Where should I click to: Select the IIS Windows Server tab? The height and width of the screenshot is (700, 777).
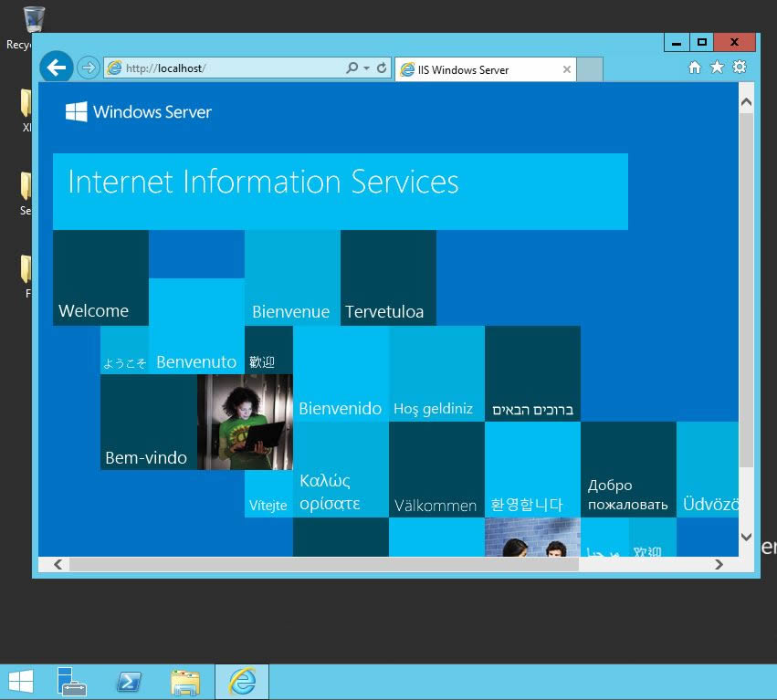coord(485,69)
